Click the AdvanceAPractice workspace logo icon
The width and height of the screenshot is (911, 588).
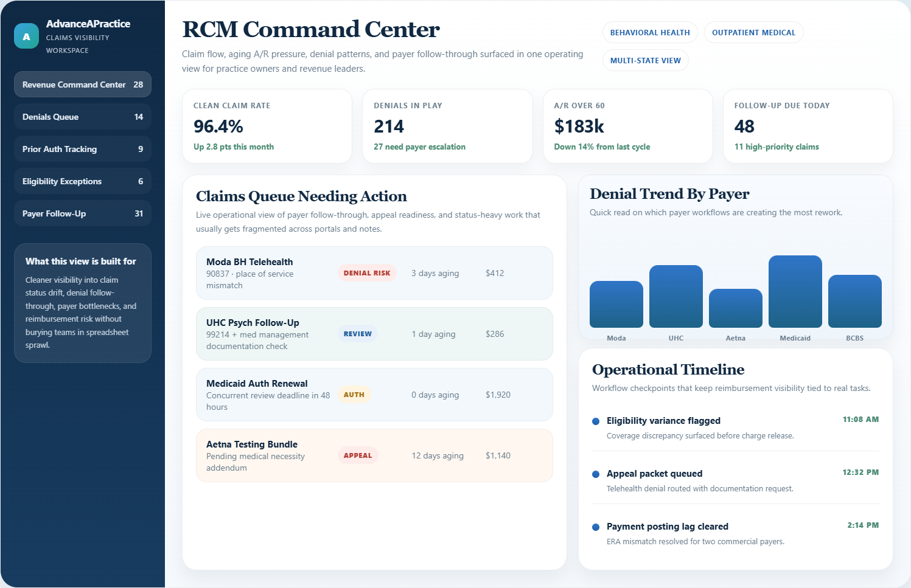(x=26, y=35)
